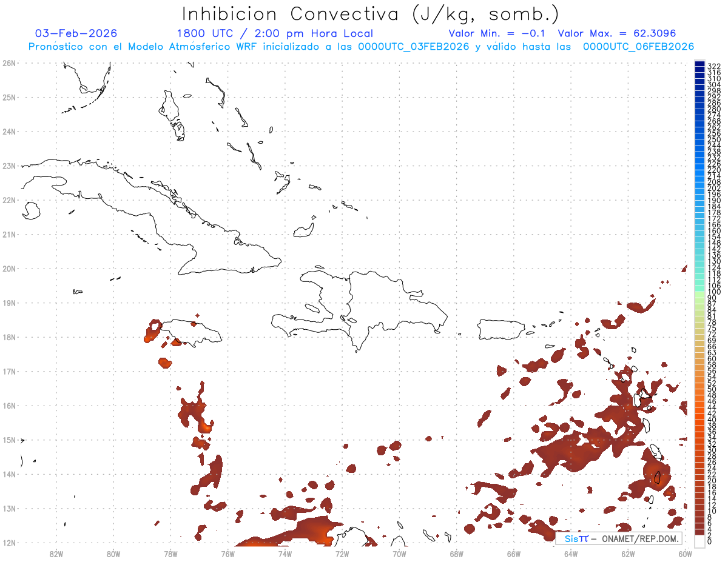Click the 14N latitude label

point(8,474)
